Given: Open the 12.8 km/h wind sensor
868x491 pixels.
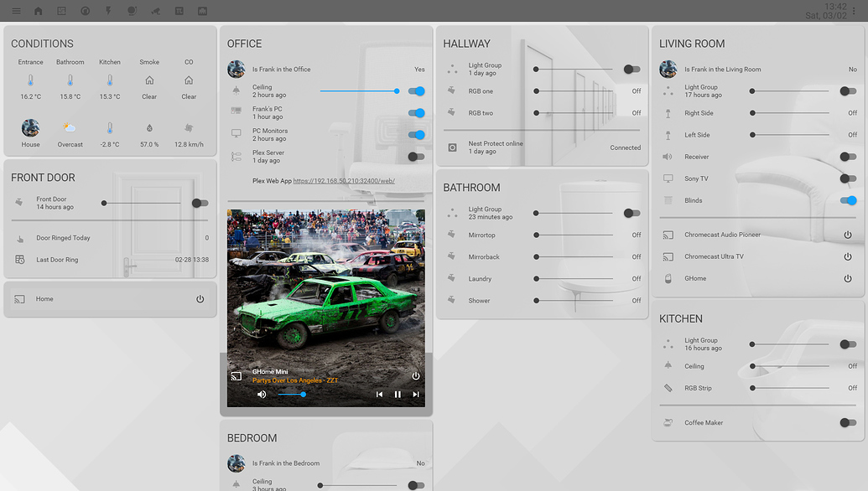Looking at the screenshot, I should pos(189,127).
